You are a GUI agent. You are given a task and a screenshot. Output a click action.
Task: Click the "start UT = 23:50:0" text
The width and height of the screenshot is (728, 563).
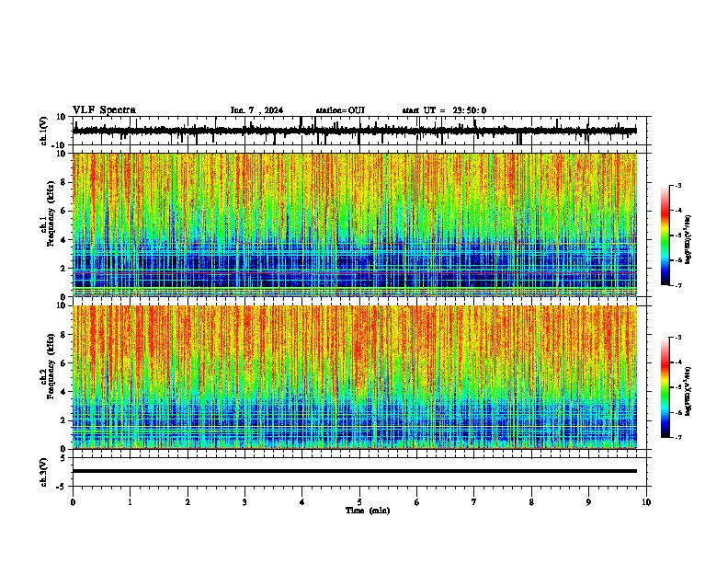click(444, 110)
